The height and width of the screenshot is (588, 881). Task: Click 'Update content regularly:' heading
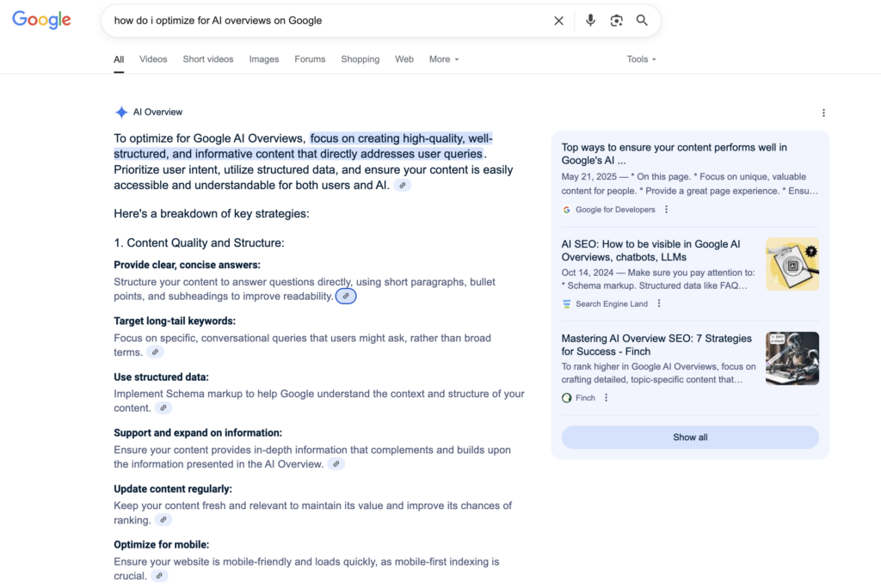(x=173, y=489)
